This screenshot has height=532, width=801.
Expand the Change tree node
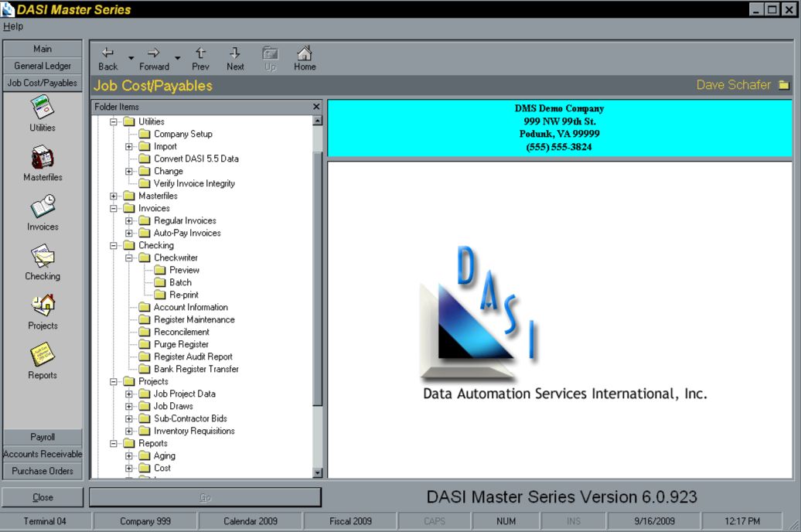pos(128,171)
